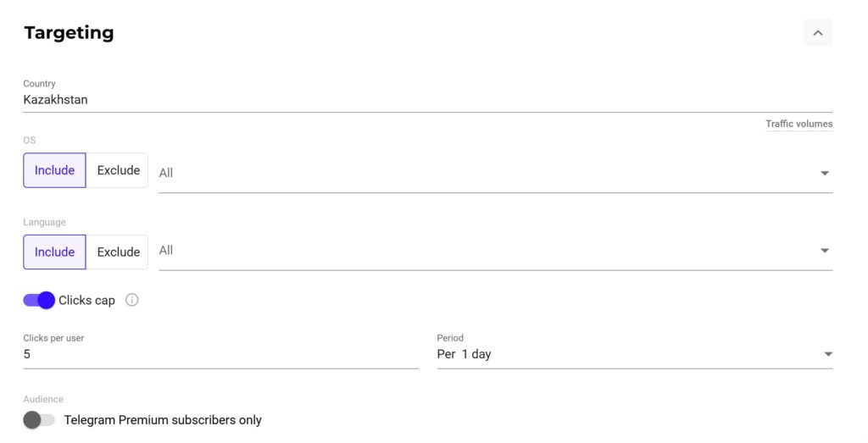Disable the Clicks cap switch

[39, 300]
